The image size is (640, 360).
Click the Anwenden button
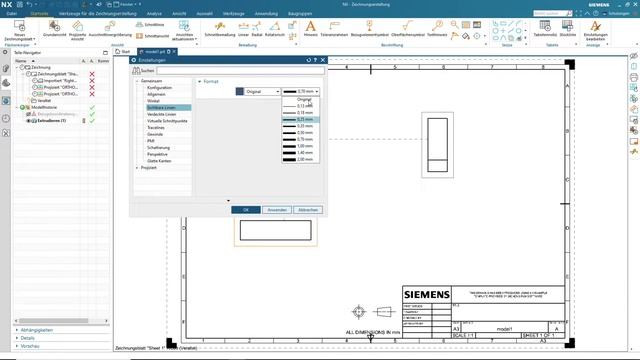[x=277, y=210]
